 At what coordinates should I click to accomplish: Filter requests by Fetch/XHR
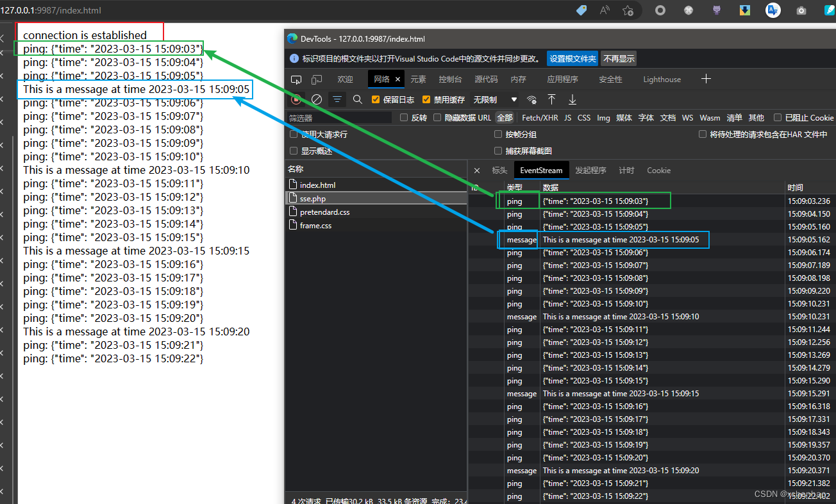click(540, 117)
